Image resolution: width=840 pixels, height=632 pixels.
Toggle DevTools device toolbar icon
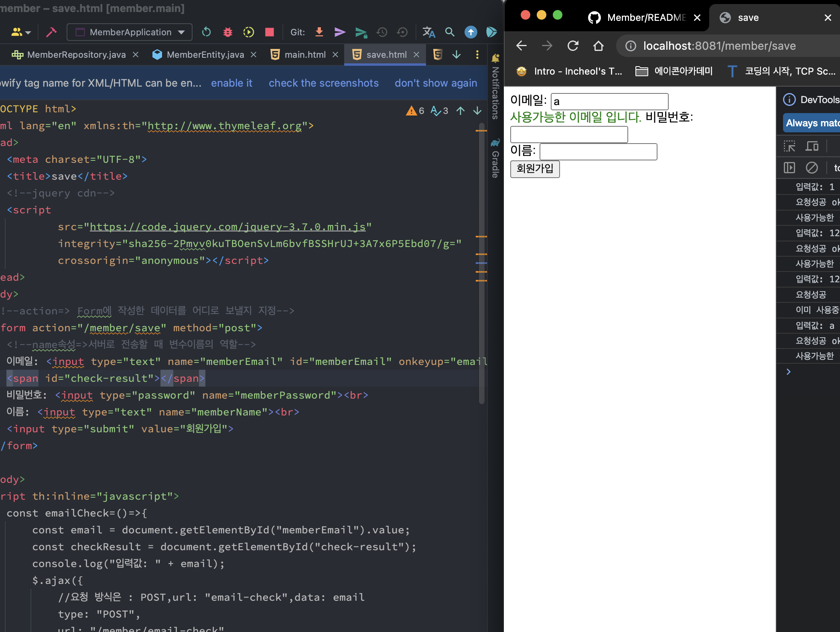812,146
